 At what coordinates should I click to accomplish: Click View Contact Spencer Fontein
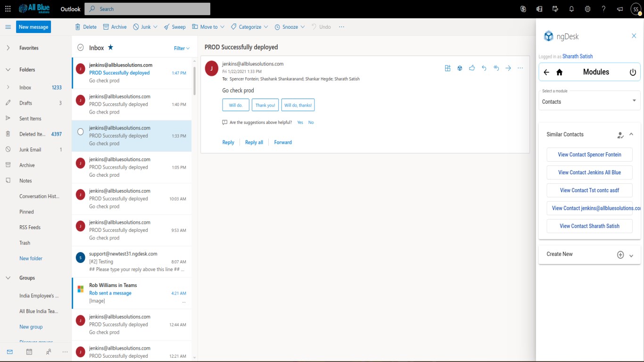(x=589, y=155)
